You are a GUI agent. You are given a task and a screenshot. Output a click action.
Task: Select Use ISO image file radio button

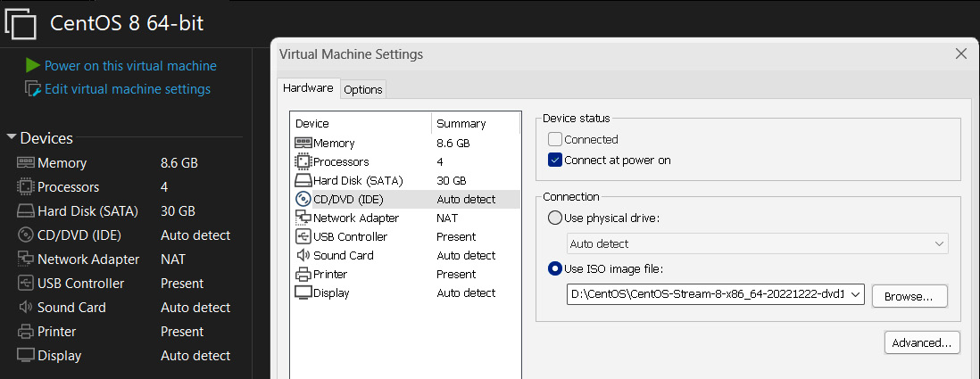(x=554, y=268)
